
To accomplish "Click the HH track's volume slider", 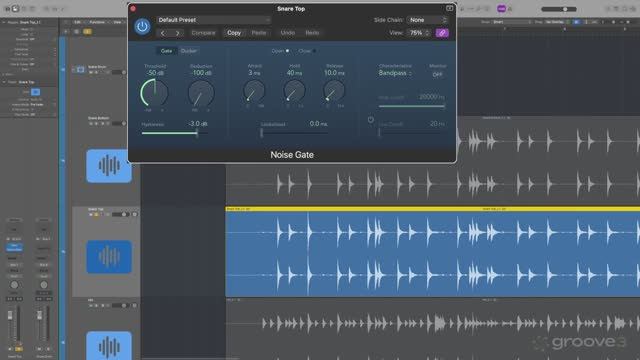I will coord(120,305).
